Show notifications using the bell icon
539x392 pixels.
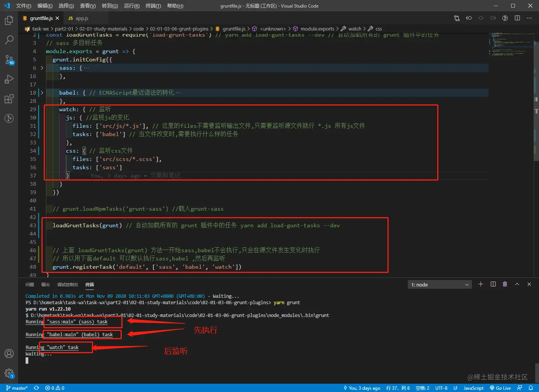[531, 388]
